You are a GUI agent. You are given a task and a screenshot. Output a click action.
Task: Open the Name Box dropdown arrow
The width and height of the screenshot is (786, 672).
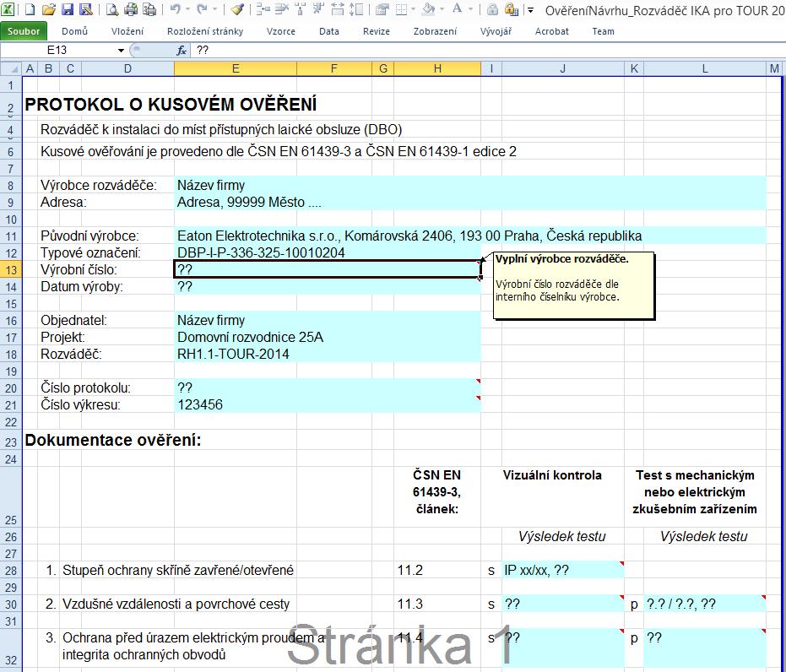pos(121,50)
